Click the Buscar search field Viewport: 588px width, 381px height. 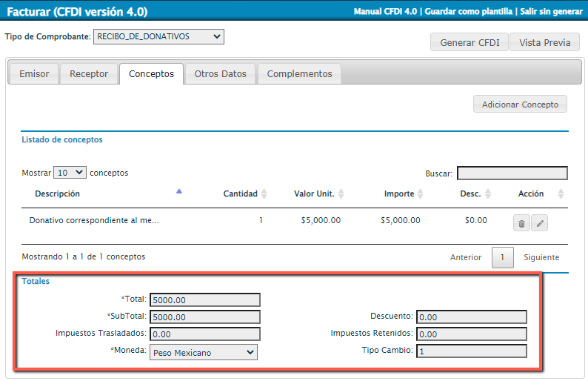[512, 173]
